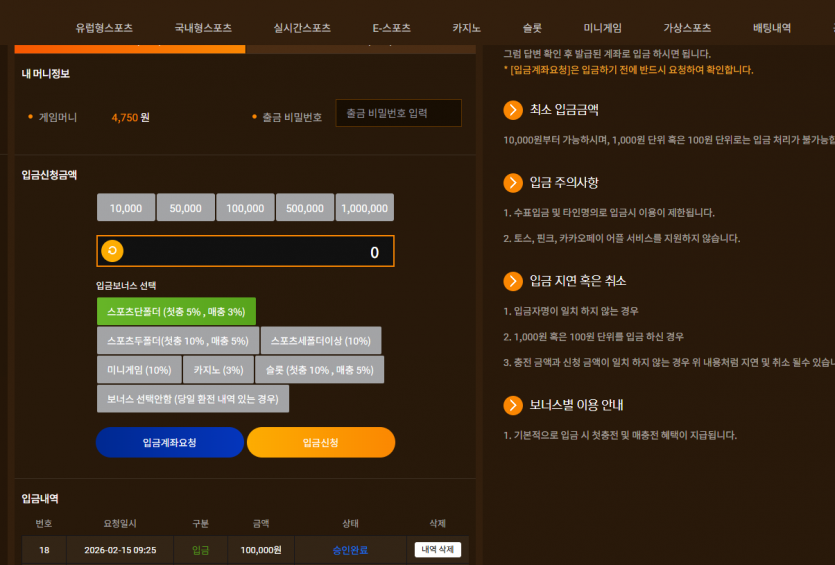835x565 pixels.
Task: Click the 입금계좌요청 button
Action: [170, 443]
